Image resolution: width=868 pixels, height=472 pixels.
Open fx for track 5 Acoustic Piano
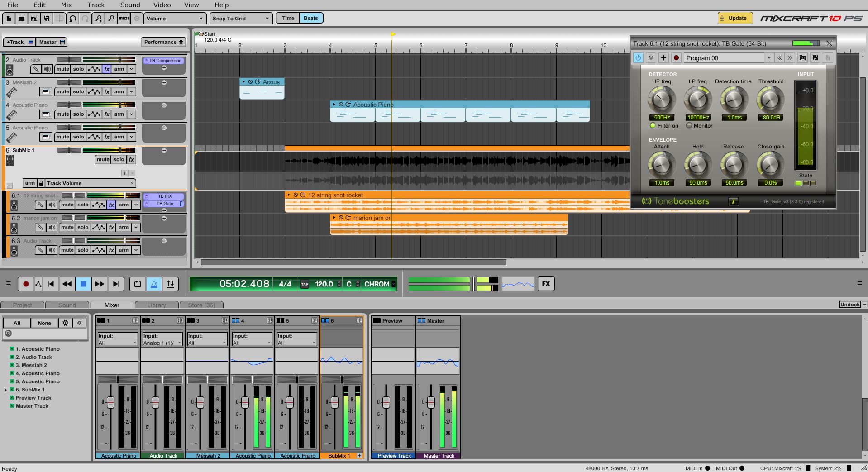107,137
